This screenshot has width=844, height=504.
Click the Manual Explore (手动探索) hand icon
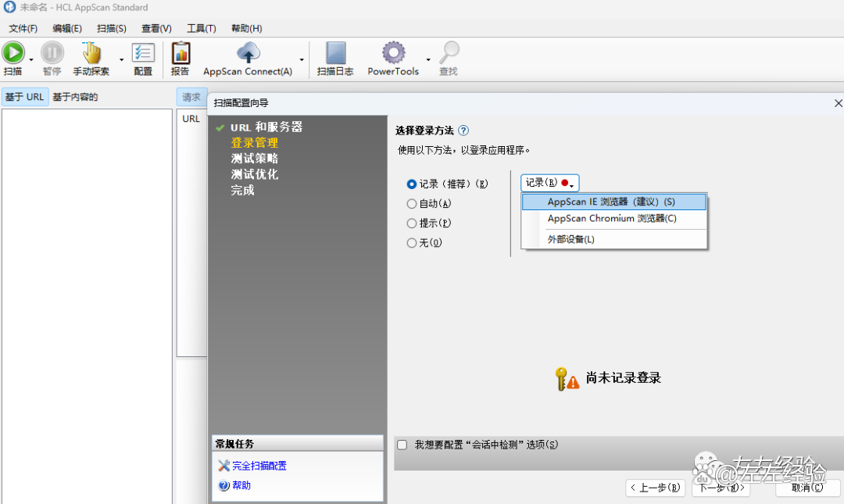91,53
